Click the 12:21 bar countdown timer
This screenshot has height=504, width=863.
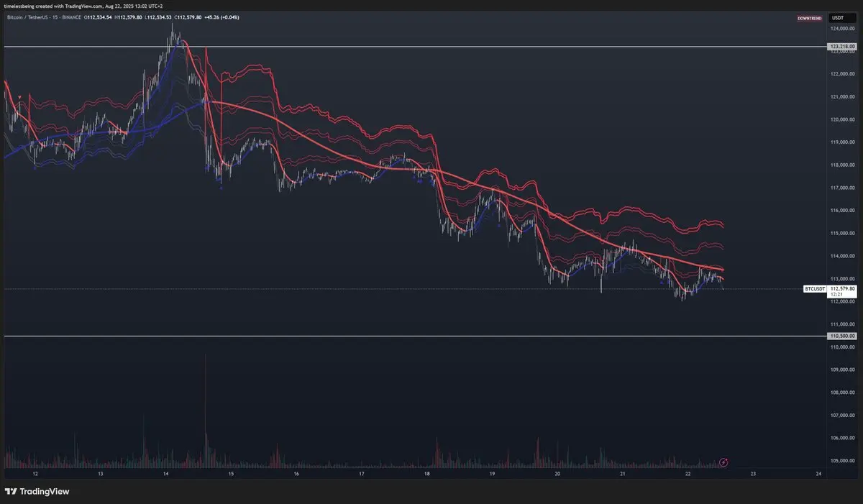(x=835, y=294)
